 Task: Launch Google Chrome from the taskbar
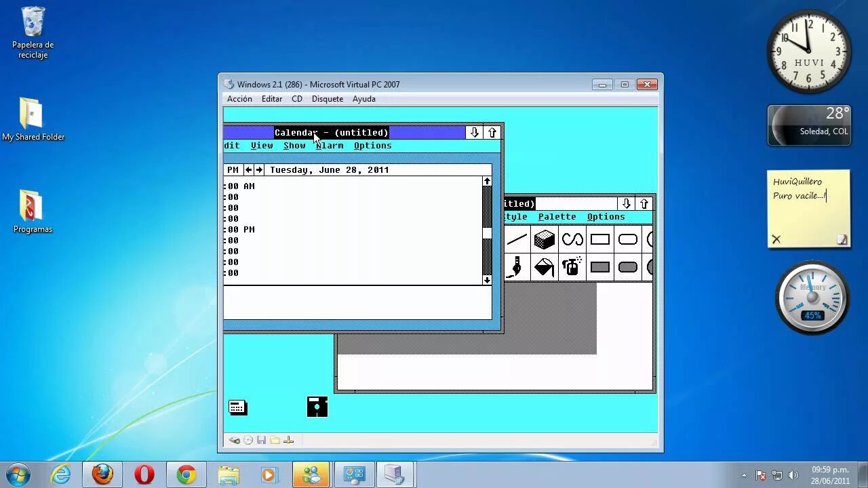(x=186, y=474)
